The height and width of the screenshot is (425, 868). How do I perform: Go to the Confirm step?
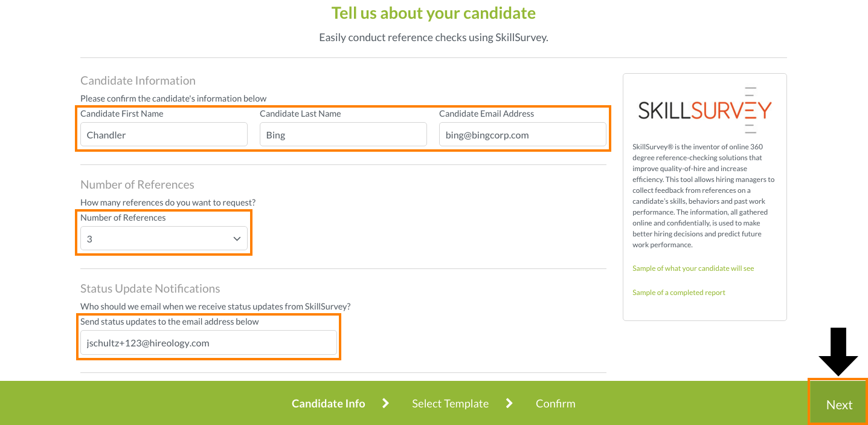(x=555, y=403)
